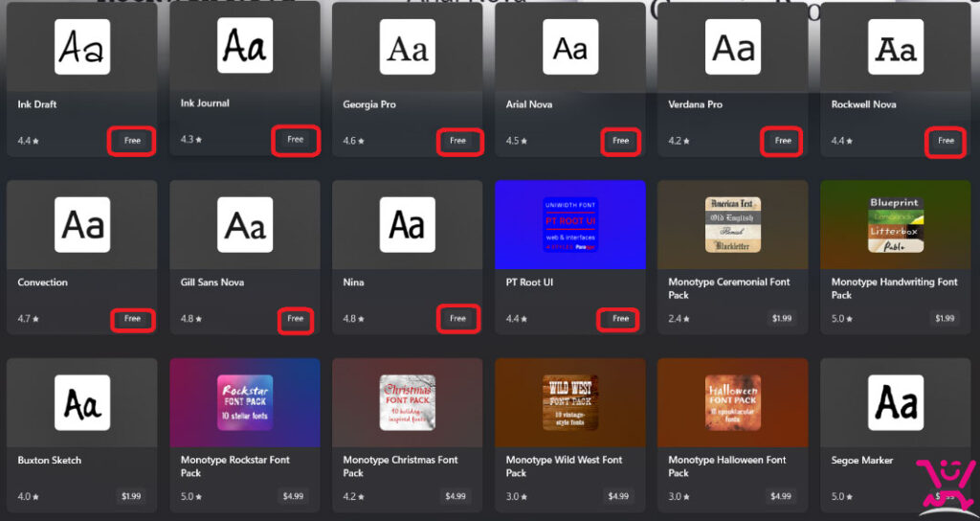Open the Georgia Pro font icon

[408, 47]
